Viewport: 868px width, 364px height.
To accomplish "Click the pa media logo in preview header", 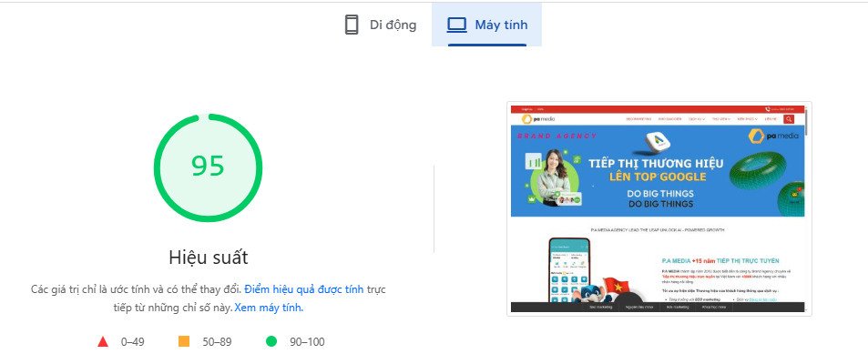I will click(537, 118).
